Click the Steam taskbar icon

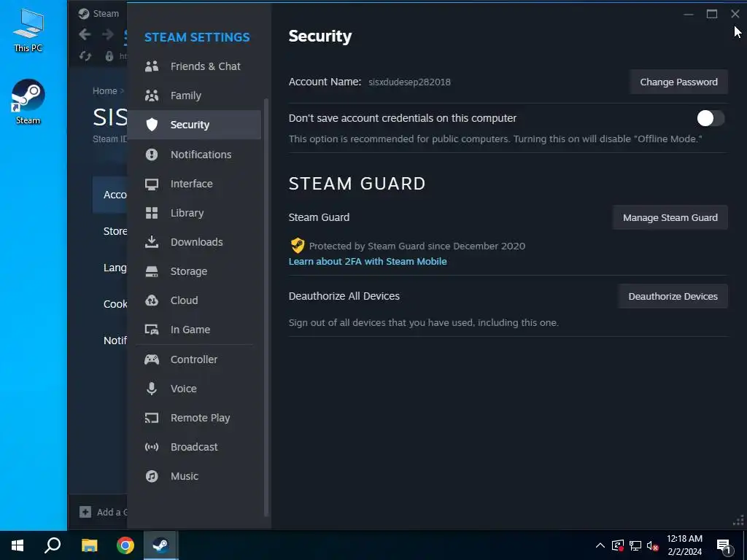tap(161, 545)
